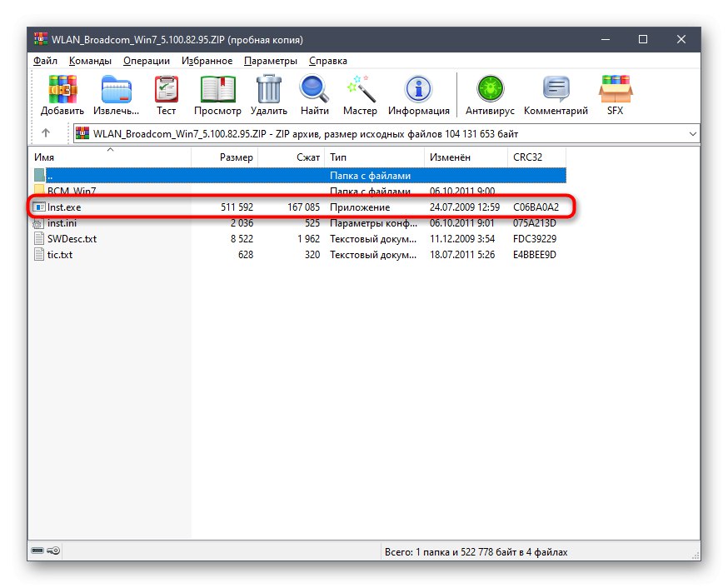The height and width of the screenshot is (588, 728).
Task: Open the Команды menu
Action: click(x=90, y=61)
